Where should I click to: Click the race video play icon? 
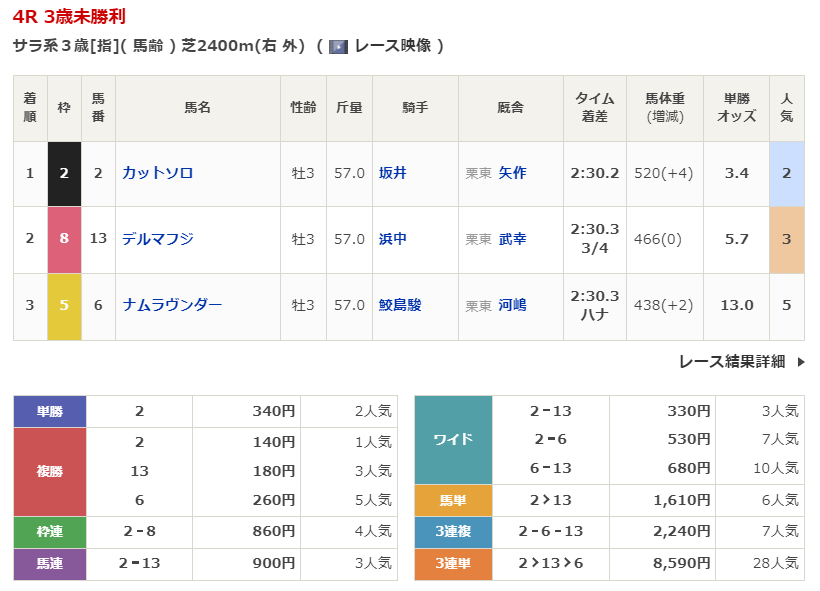(x=338, y=46)
